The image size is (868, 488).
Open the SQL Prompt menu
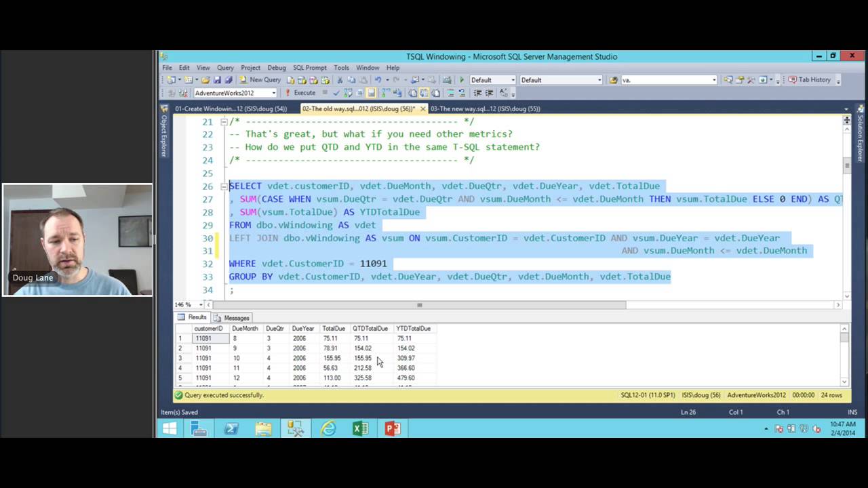point(310,68)
